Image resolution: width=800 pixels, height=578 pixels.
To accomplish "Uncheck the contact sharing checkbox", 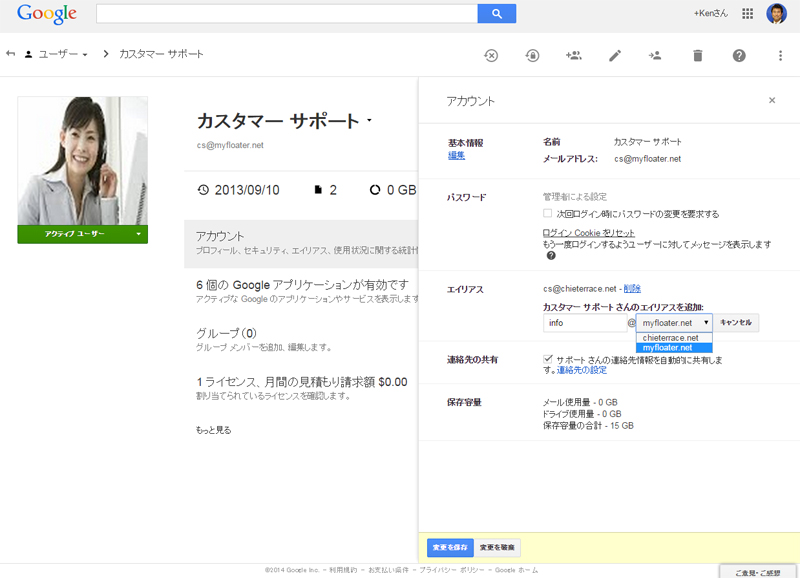I will pyautogui.click(x=548, y=359).
